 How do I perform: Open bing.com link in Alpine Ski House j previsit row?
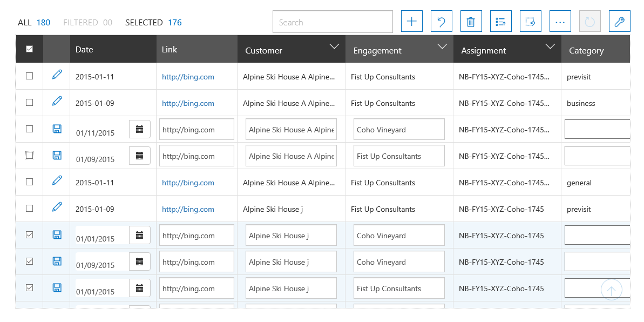click(188, 209)
